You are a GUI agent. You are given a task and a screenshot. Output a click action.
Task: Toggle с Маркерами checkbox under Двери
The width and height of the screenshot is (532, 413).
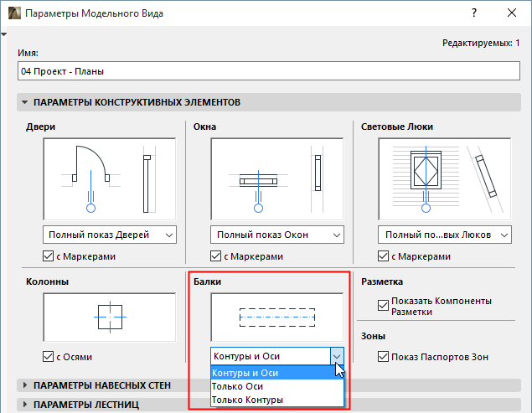point(49,256)
